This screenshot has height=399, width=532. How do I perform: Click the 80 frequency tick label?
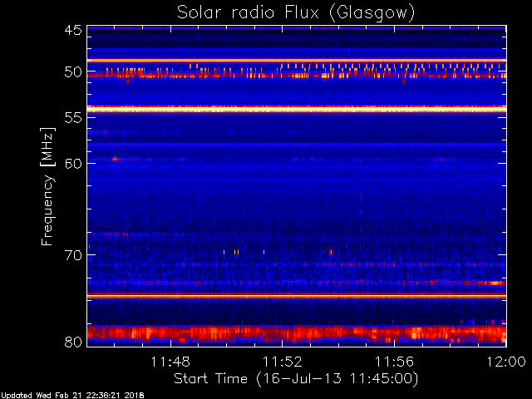click(73, 342)
